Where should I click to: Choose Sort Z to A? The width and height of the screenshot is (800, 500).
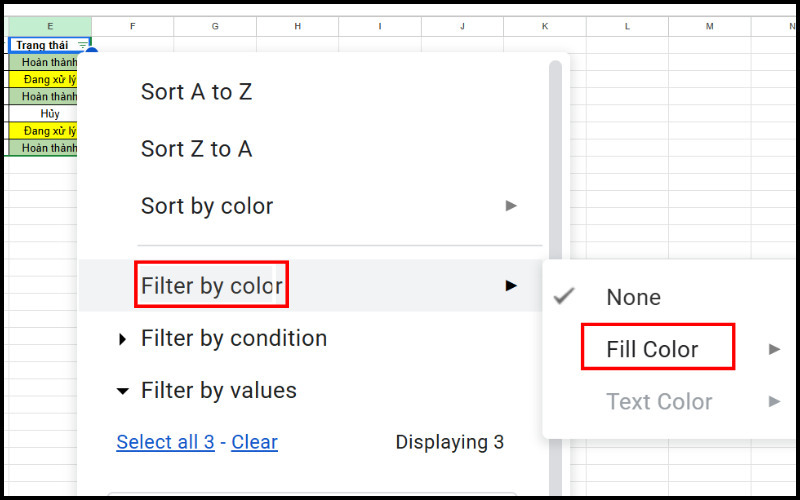tap(196, 149)
